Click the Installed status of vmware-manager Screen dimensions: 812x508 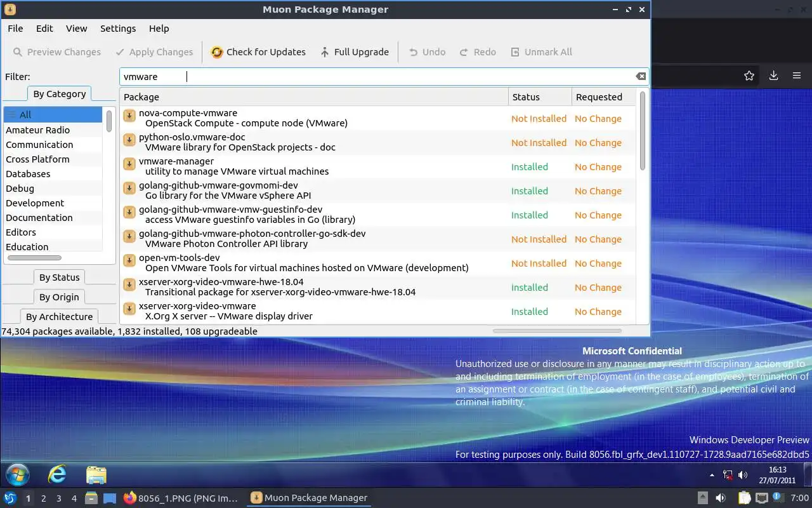[530, 167]
